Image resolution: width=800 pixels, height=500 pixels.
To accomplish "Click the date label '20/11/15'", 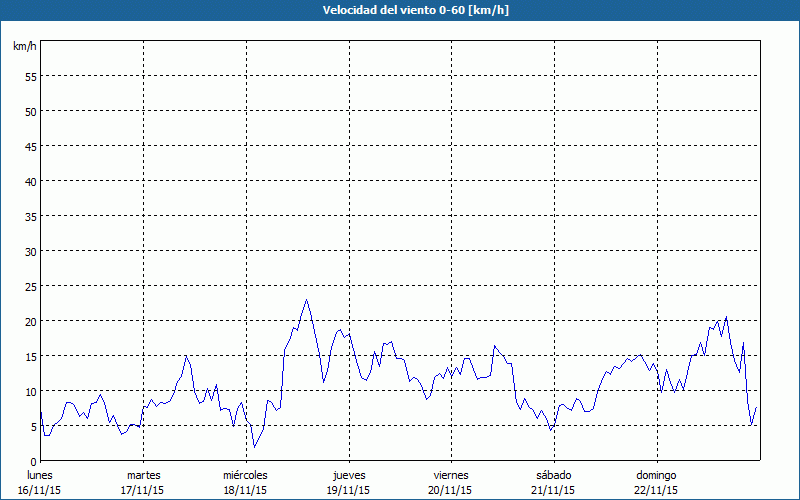I will [x=450, y=490].
